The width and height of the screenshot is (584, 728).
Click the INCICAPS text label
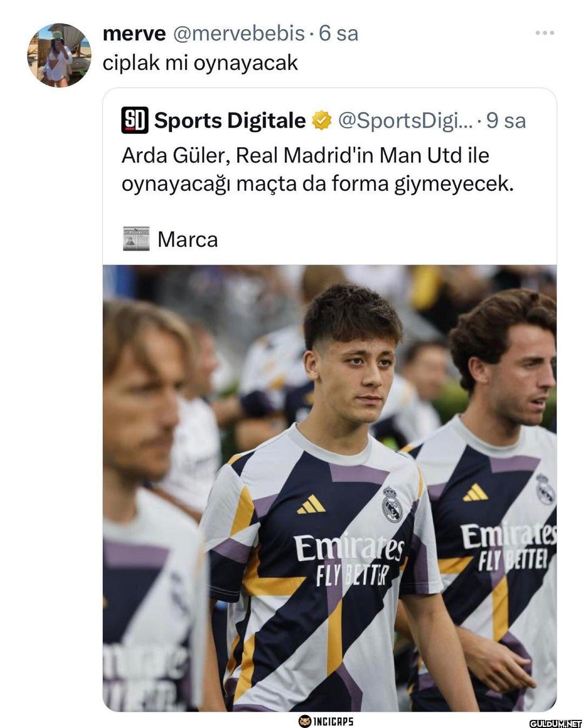(333, 720)
